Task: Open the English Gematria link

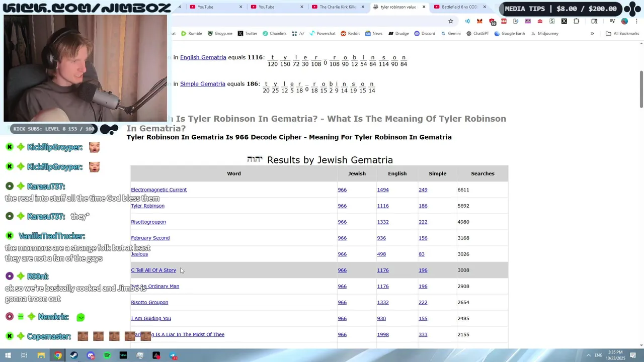Action: tap(203, 57)
